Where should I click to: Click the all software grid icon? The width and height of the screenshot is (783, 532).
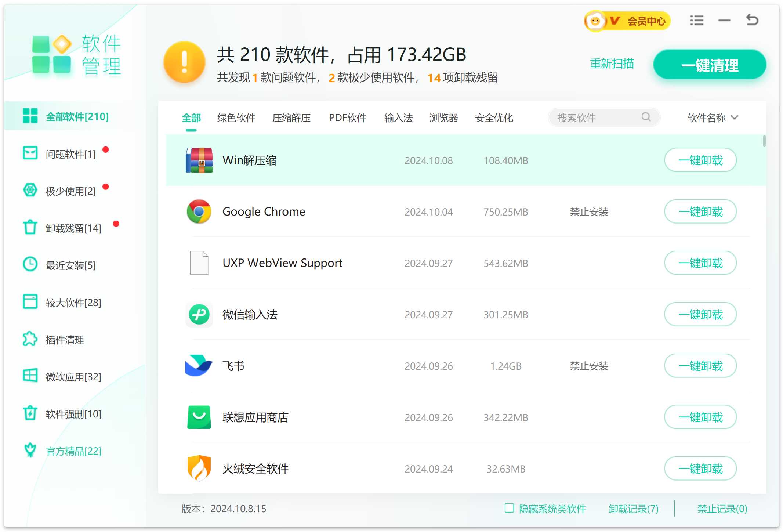click(30, 116)
